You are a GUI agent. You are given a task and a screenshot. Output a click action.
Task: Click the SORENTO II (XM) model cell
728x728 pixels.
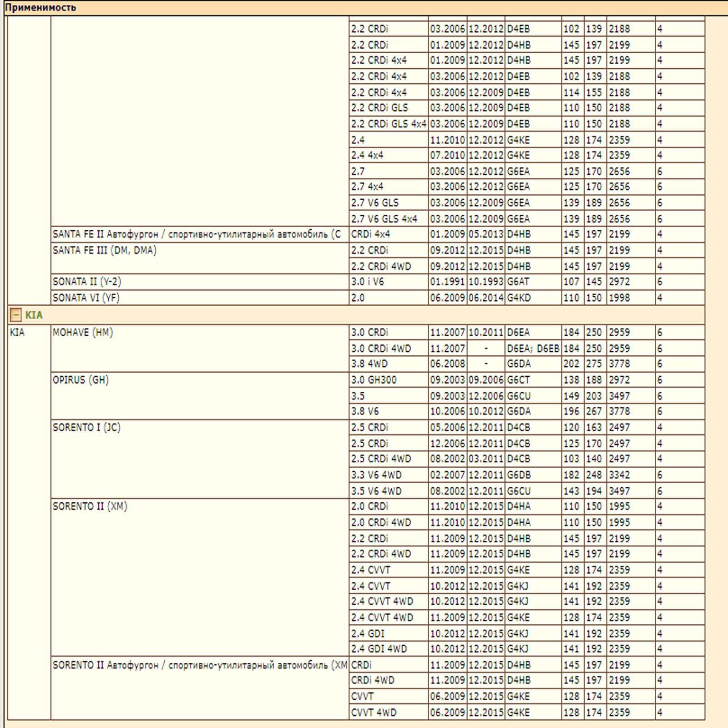pos(90,506)
